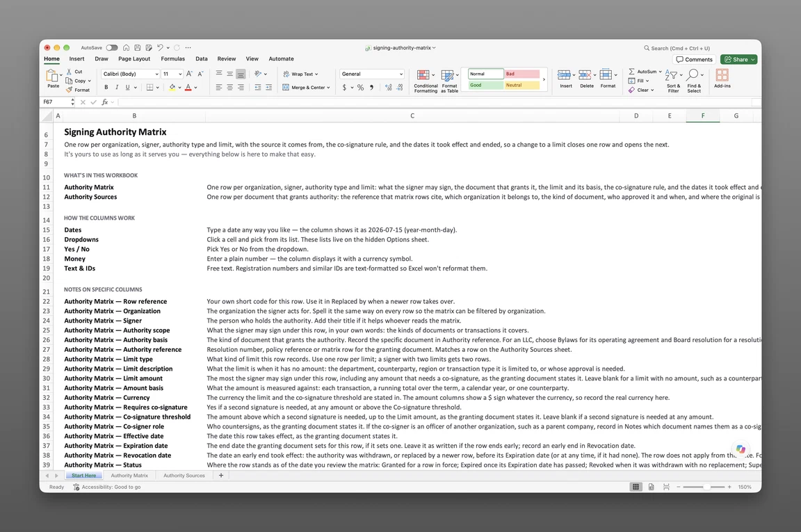Decrease font size with small A icon
Viewport: 801px width, 532px height.
[200, 74]
